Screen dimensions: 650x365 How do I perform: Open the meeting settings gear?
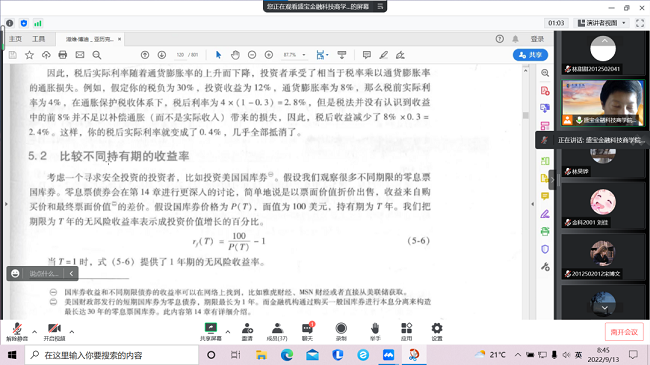[x=437, y=331]
